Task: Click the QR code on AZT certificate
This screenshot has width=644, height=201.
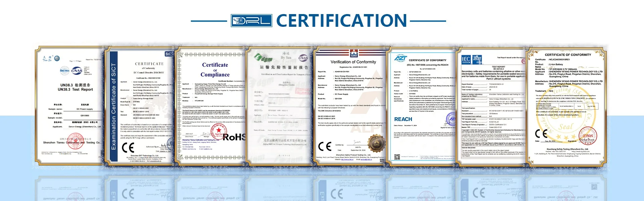Action: [x=397, y=157]
